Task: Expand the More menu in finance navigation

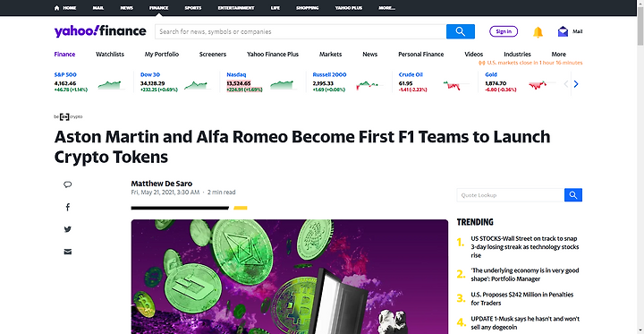Action: (558, 55)
